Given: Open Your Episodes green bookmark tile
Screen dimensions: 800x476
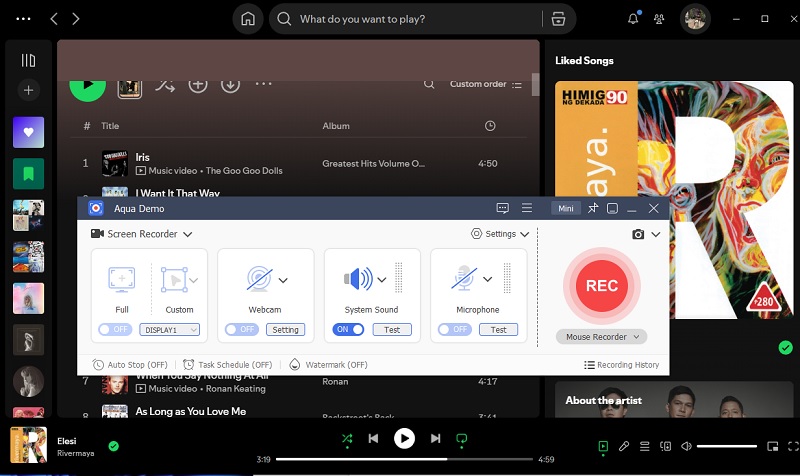Looking at the screenshot, I should coord(29,174).
